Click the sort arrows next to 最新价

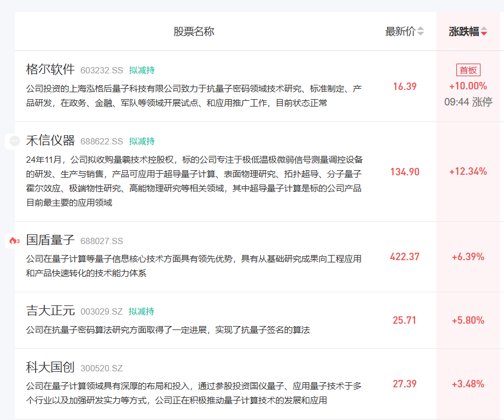421,32
